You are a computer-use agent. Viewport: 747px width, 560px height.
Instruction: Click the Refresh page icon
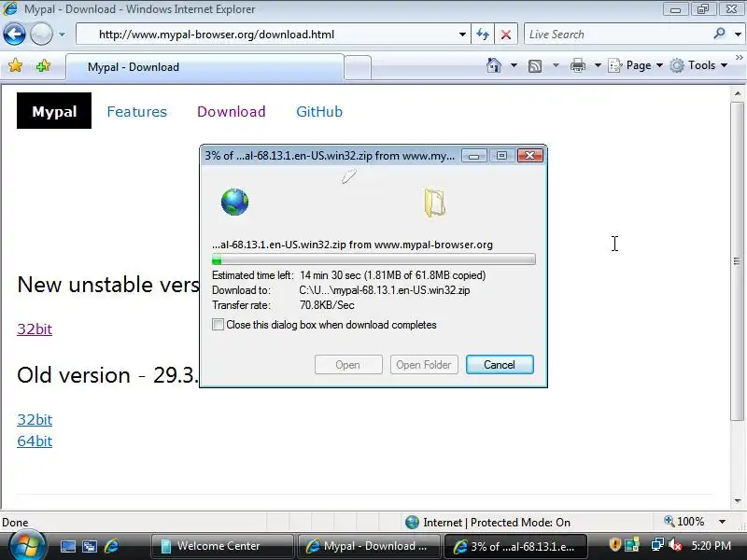(483, 35)
